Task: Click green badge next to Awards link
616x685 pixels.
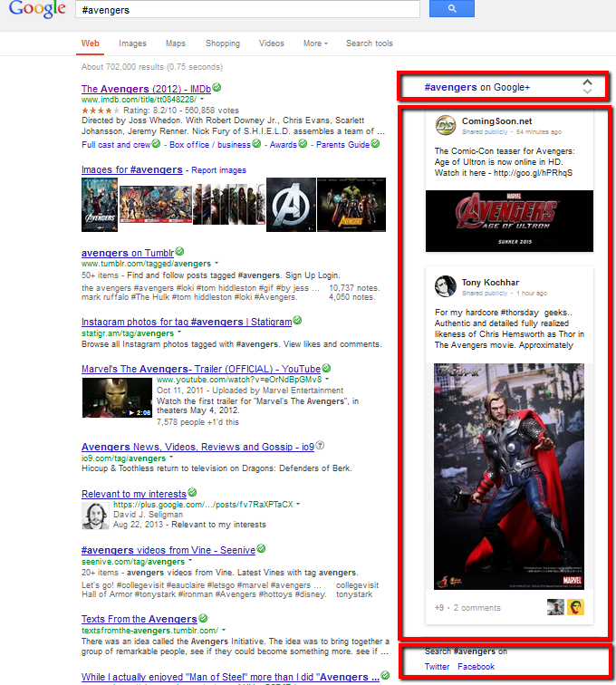Action: [x=303, y=143]
